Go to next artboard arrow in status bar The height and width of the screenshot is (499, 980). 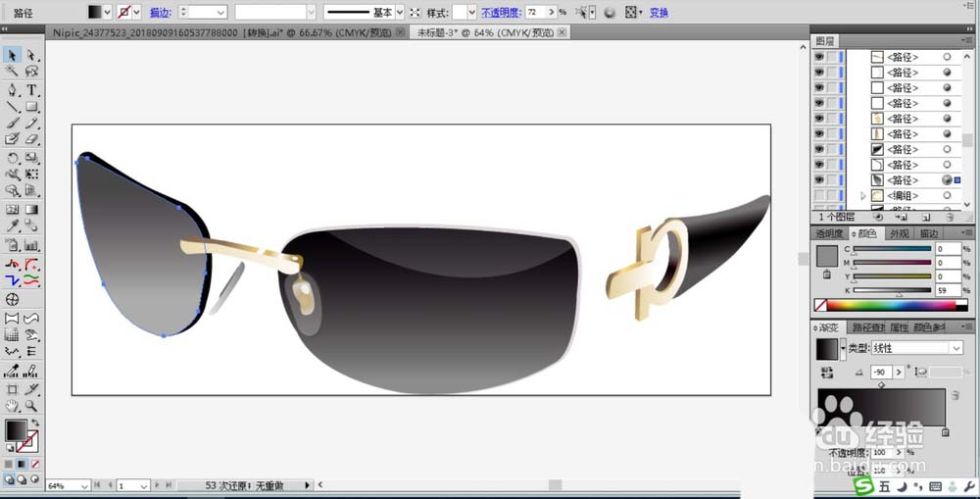tap(157, 485)
